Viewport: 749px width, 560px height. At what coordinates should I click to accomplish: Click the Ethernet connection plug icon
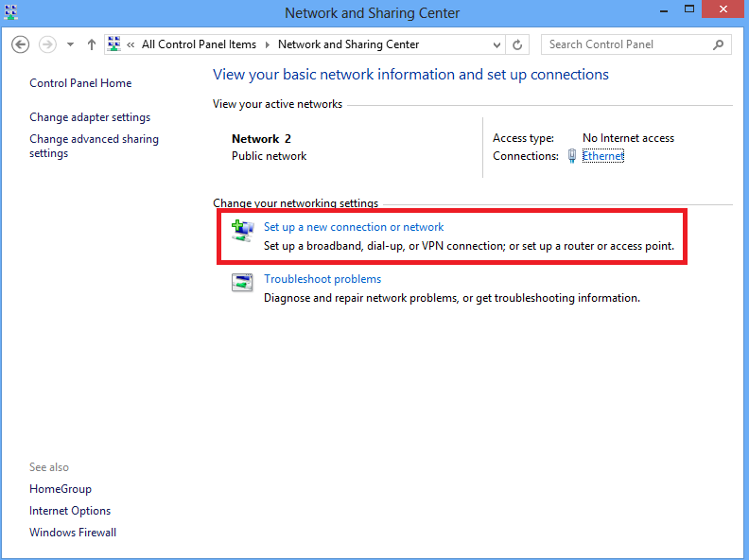572,157
